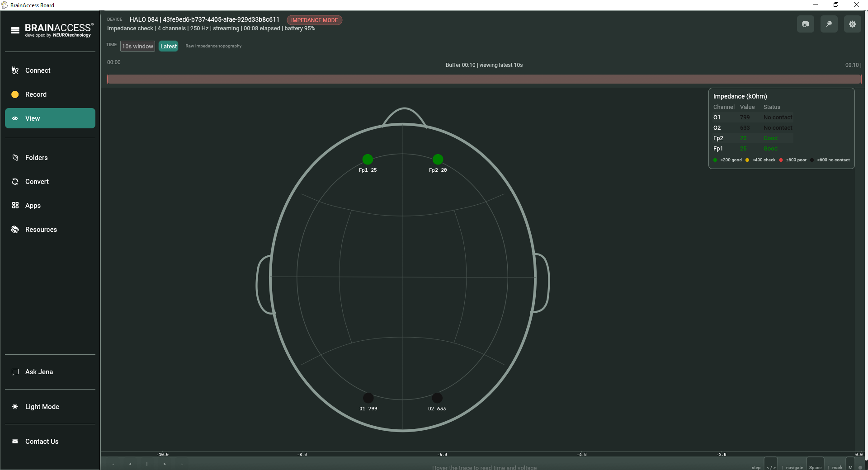Click the yellow check legend dot
Image resolution: width=868 pixels, height=470 pixels.
pos(747,160)
